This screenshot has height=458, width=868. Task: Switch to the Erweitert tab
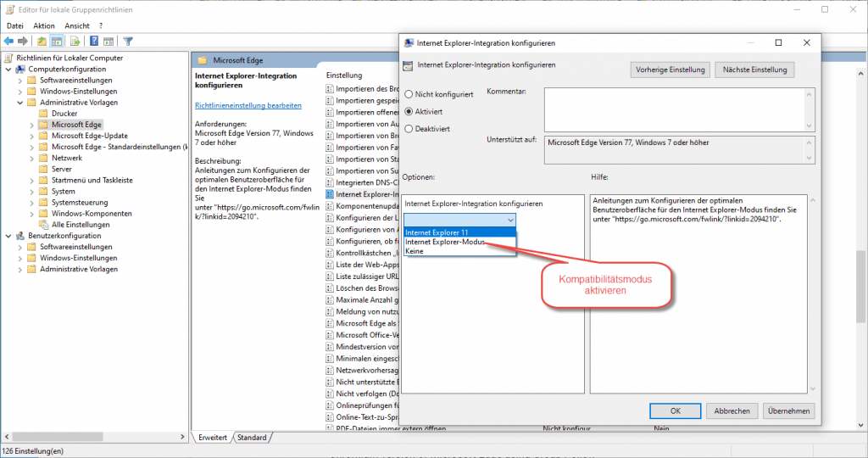(213, 438)
